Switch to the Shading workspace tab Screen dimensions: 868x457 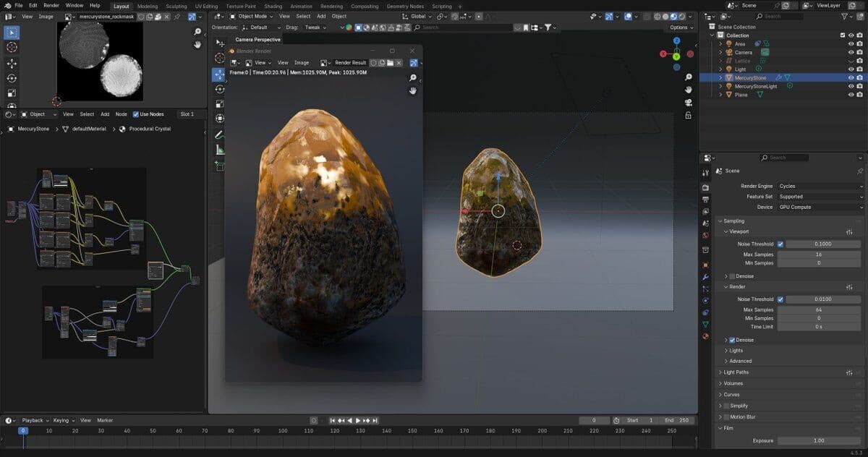click(273, 6)
